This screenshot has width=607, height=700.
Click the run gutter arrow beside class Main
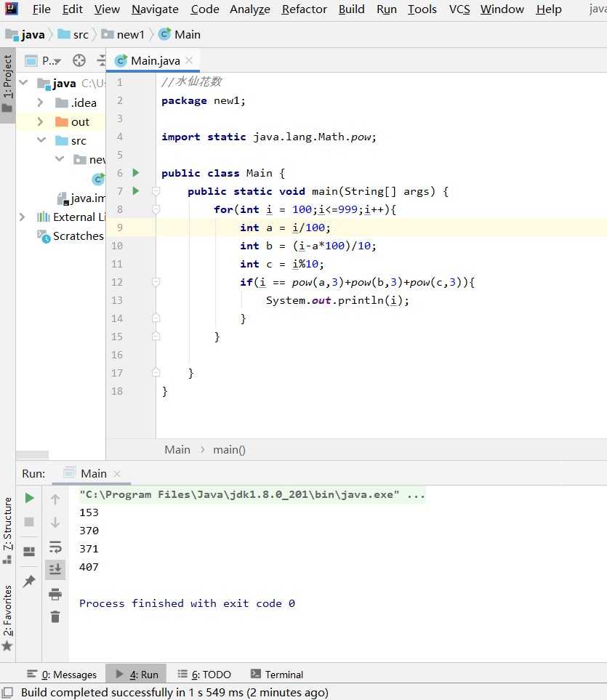click(136, 173)
